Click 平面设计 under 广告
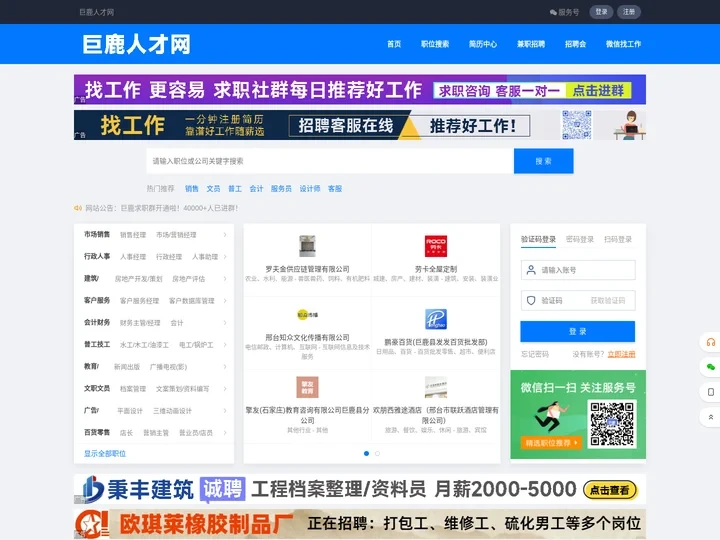The height and width of the screenshot is (540, 720). point(130,411)
